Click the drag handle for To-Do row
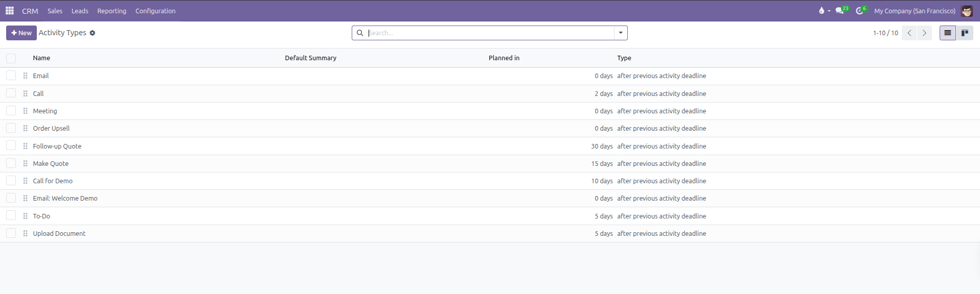Viewport: 980px width, 294px height. (26, 216)
